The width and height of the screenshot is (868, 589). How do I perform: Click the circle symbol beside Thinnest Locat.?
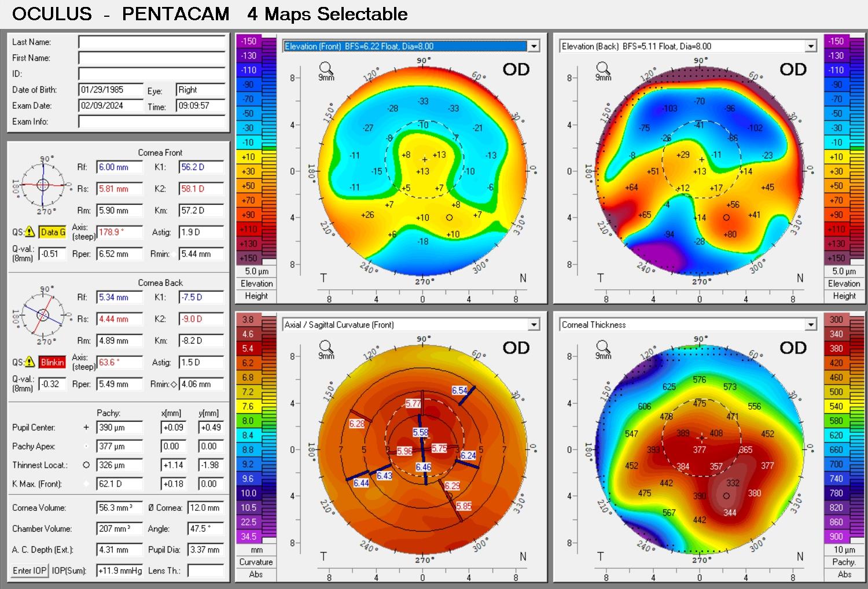click(x=86, y=465)
